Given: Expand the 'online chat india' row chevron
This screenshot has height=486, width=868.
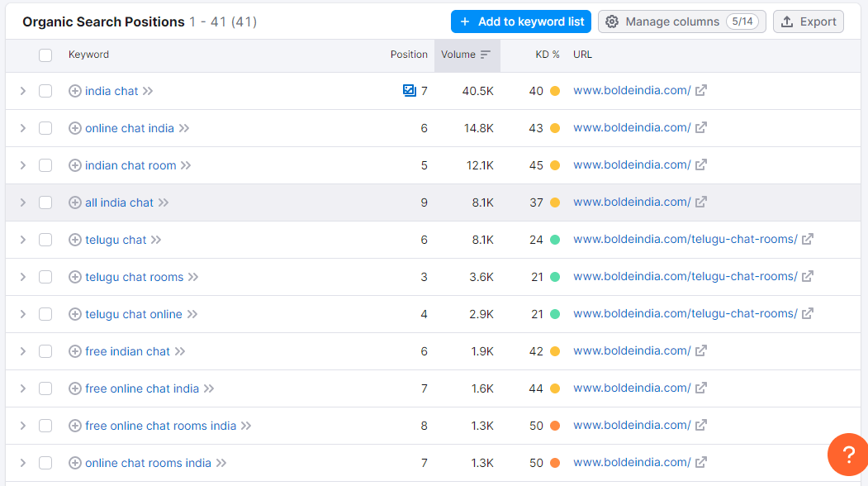Looking at the screenshot, I should 22,127.
